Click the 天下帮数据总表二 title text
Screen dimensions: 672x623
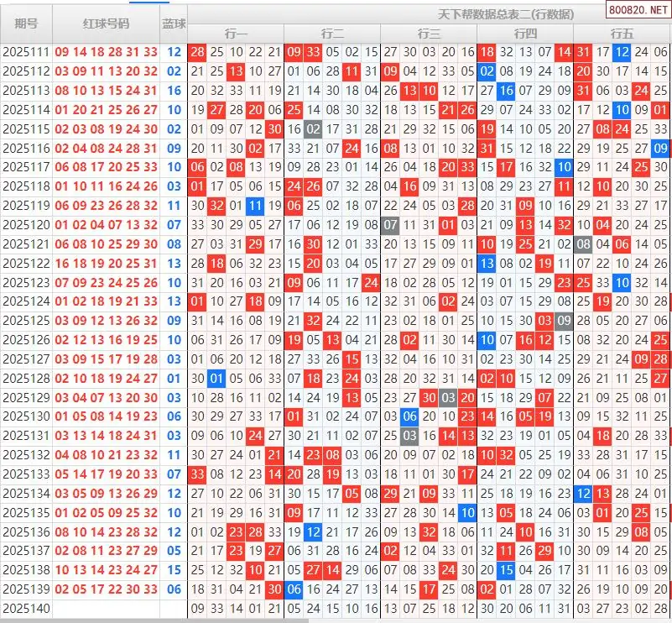coord(506,14)
